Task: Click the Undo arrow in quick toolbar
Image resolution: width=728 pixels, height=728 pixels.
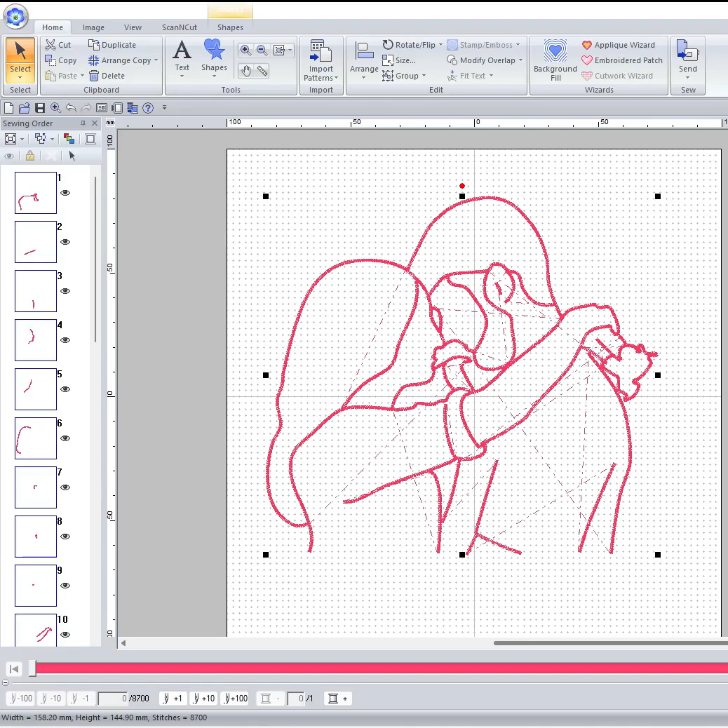Action: tap(71, 108)
